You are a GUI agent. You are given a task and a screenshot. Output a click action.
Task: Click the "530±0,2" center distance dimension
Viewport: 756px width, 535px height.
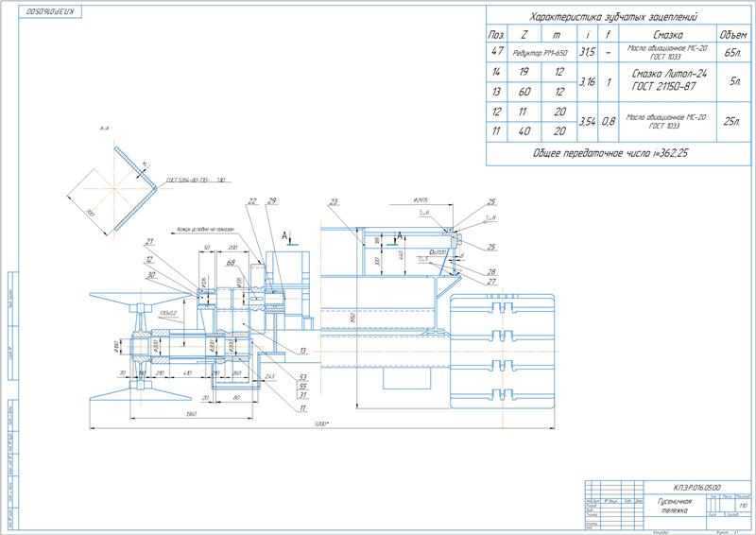point(168,313)
